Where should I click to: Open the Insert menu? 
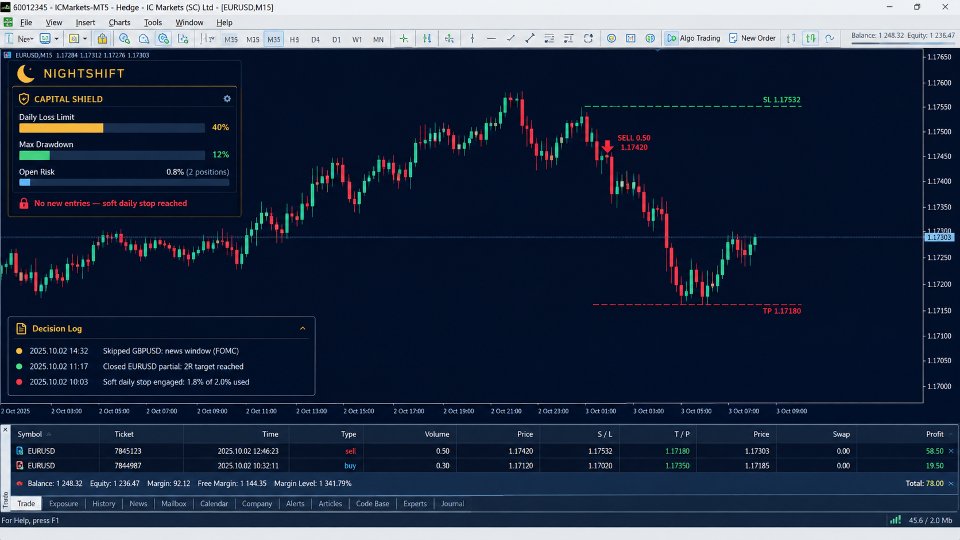[85, 23]
